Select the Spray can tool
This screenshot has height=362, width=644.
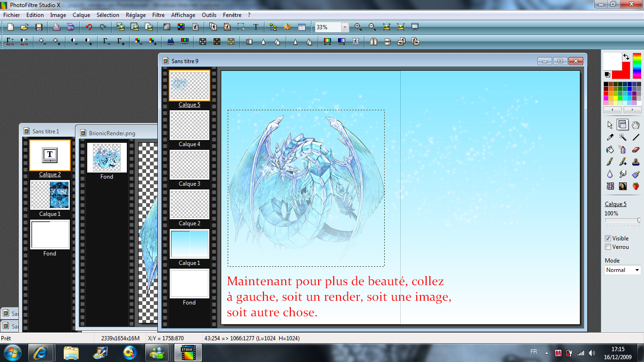click(623, 149)
